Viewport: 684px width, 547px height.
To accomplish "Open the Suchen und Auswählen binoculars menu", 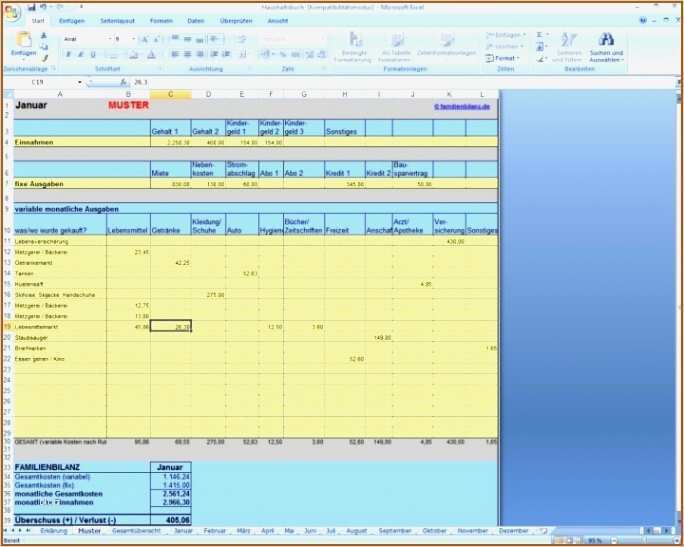I will (x=607, y=47).
